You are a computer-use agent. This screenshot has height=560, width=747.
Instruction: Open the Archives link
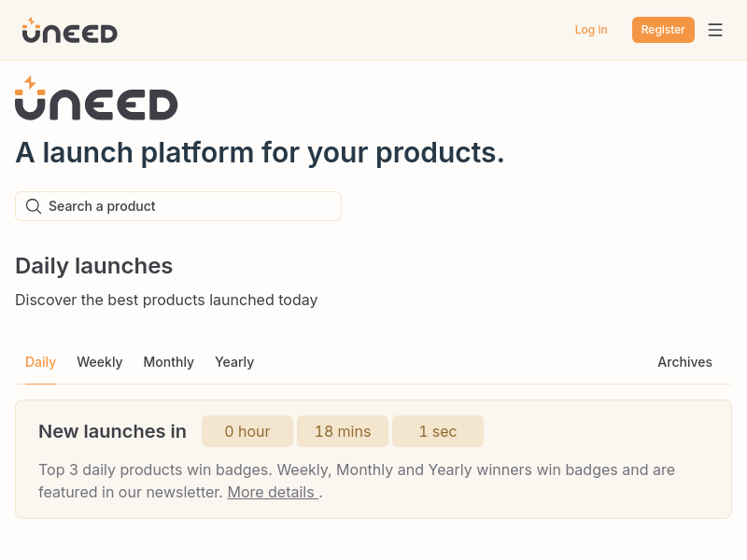pos(684,362)
